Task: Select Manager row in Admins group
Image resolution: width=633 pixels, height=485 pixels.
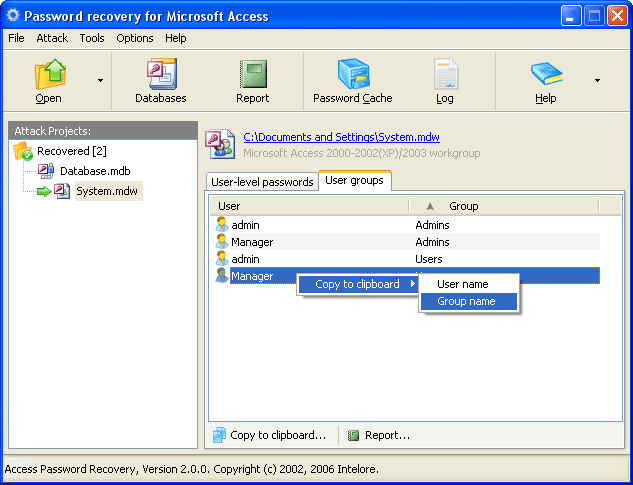Action: (407, 242)
